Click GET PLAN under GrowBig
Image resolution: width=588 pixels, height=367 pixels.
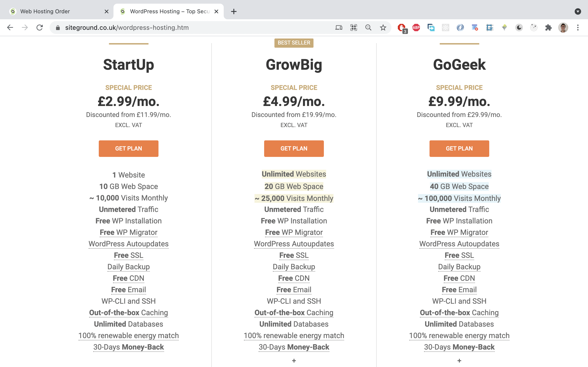pyautogui.click(x=294, y=149)
